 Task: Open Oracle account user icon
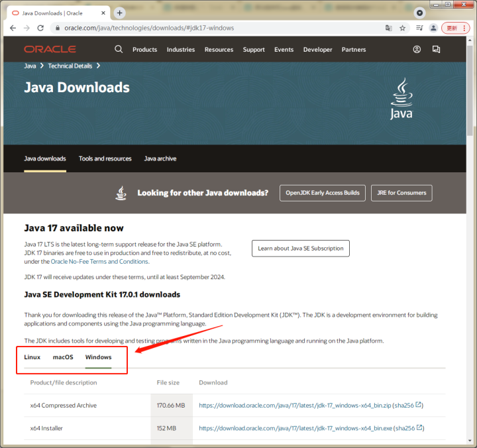(417, 49)
